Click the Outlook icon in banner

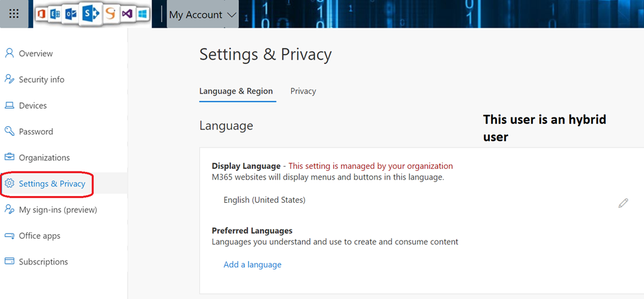(x=70, y=14)
